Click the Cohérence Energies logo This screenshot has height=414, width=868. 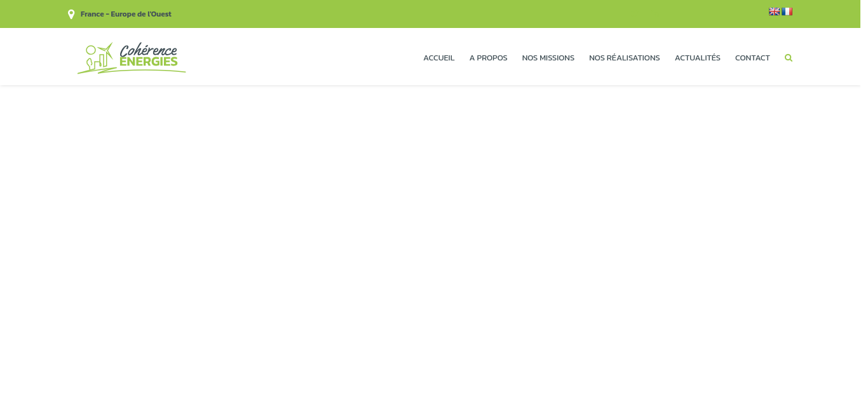132,58
